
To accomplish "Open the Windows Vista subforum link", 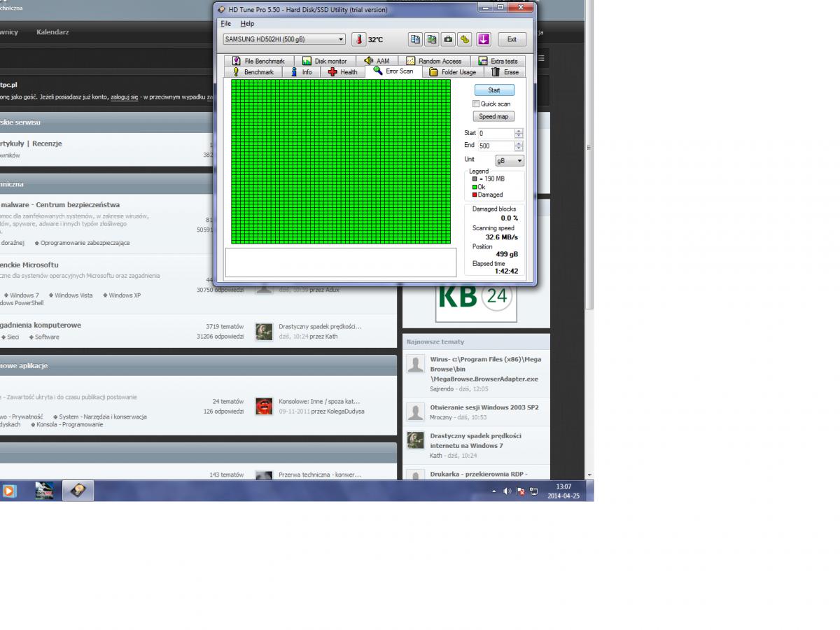I will [x=73, y=295].
